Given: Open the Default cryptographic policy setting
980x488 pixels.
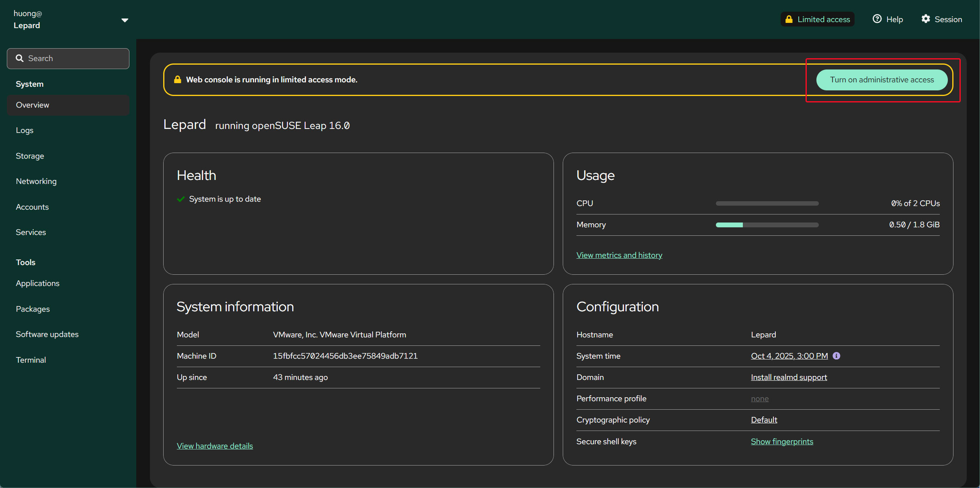Looking at the screenshot, I should click(764, 420).
